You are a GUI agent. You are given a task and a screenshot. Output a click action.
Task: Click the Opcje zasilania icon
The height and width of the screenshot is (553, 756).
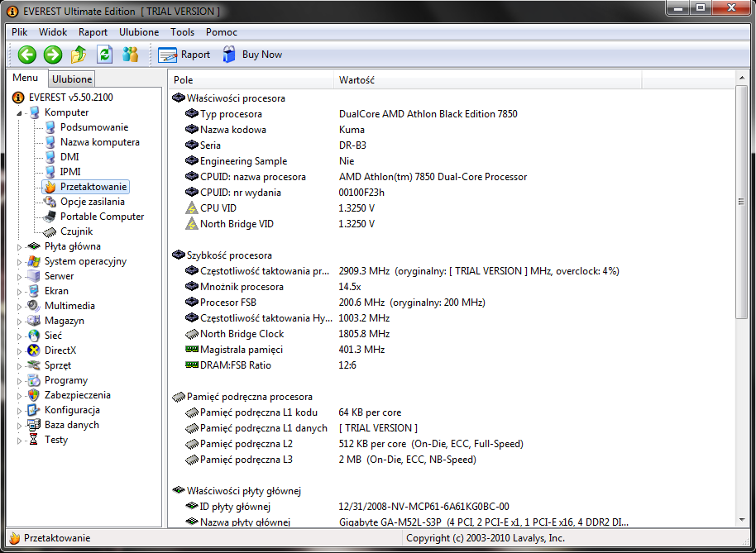50,202
